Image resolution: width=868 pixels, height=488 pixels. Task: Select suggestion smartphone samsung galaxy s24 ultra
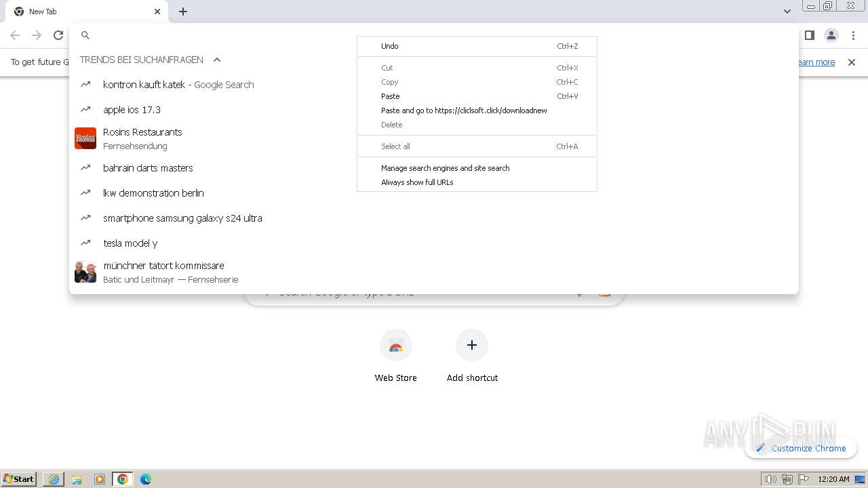[x=434, y=218]
